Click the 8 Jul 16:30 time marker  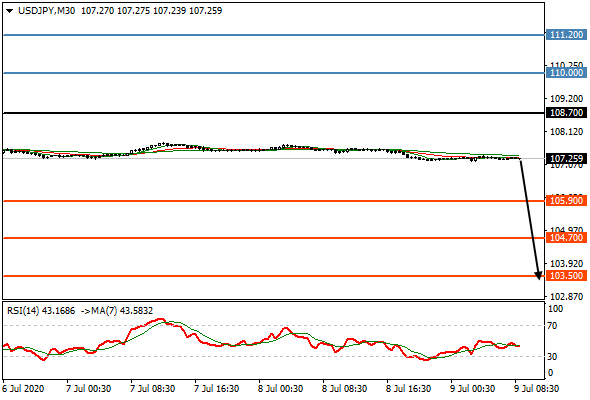[409, 388]
